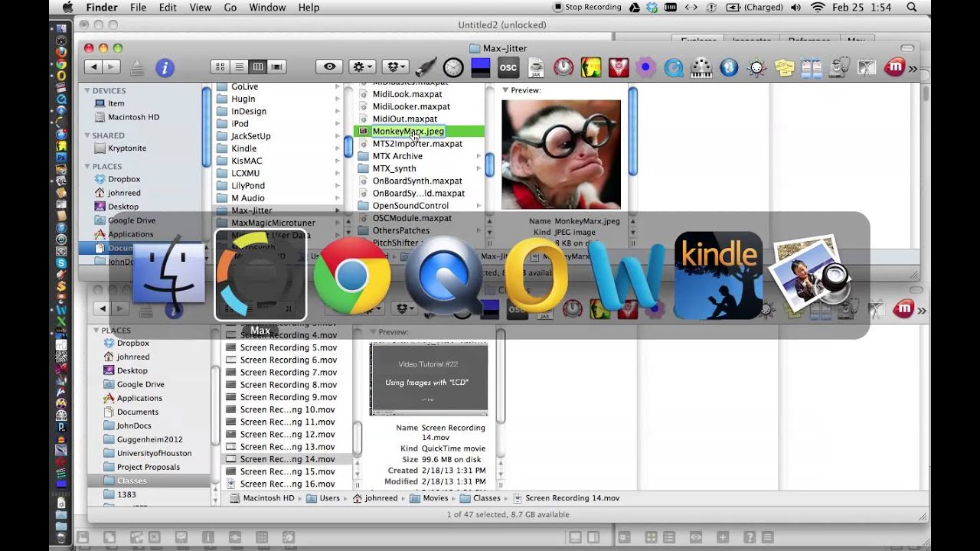Click the scrollbar beside the MidiOut column
980x551 pixels.
pos(489,165)
